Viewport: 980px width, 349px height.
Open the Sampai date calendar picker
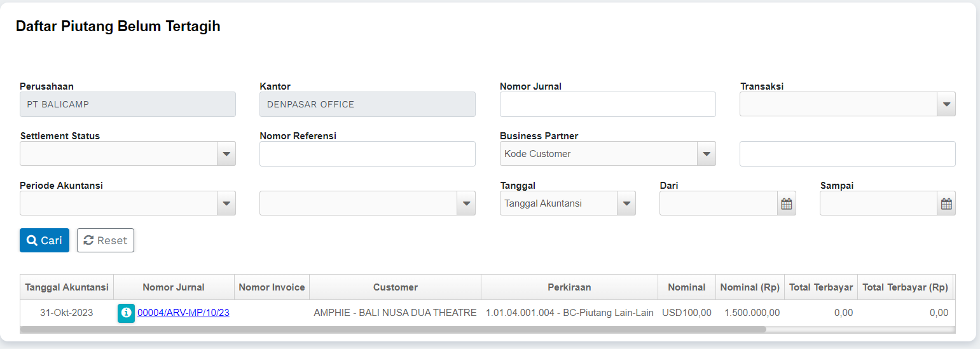click(x=946, y=204)
